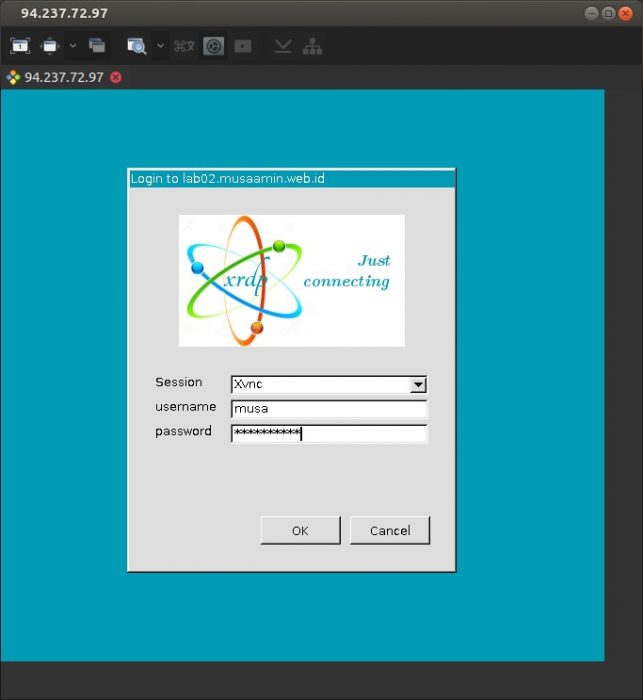Toggle grab all keyboard events icon
Screen dimensions: 643x700
tap(184, 46)
